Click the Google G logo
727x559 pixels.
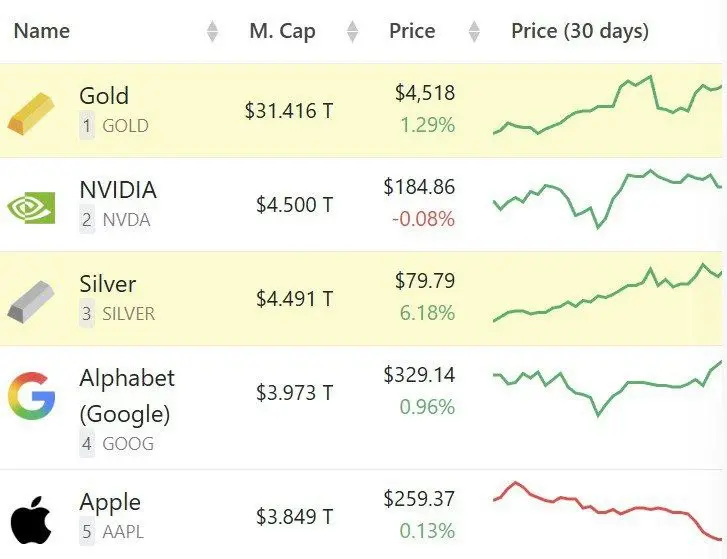click(31, 395)
